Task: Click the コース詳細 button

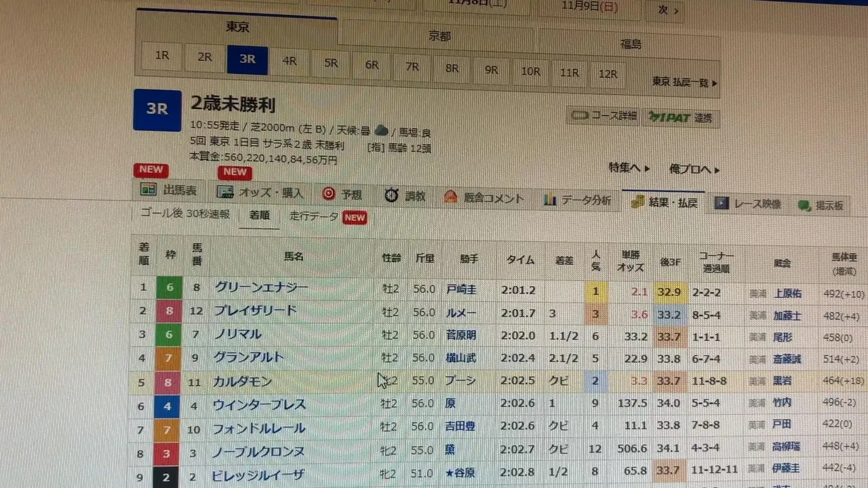Action: tap(604, 115)
